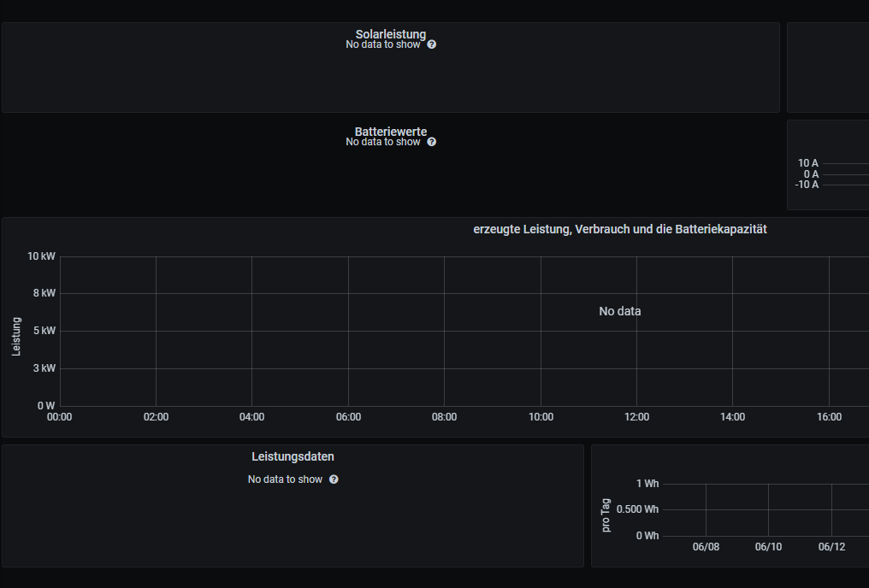The height and width of the screenshot is (588, 869).
Task: Open the Batteriewerte panel title menu
Action: pos(390,132)
